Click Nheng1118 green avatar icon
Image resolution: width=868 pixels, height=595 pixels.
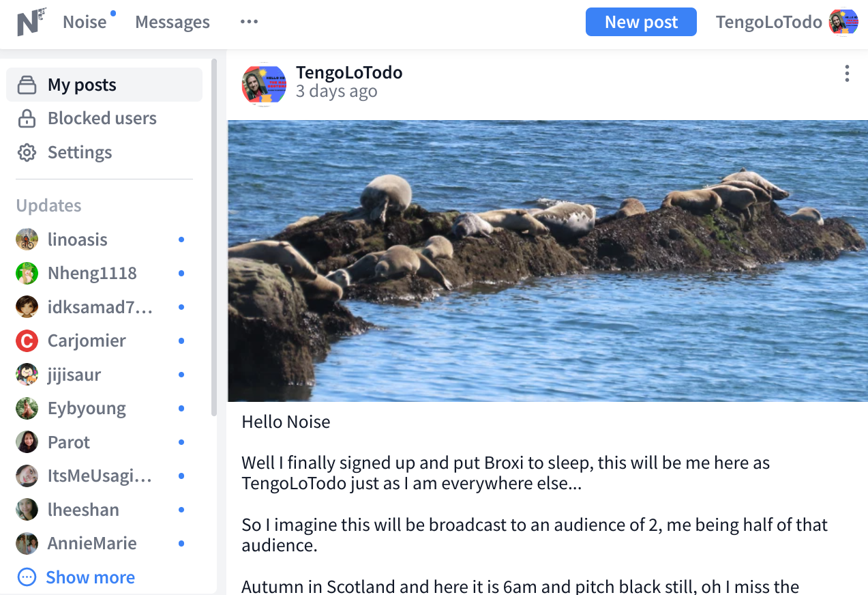click(27, 273)
